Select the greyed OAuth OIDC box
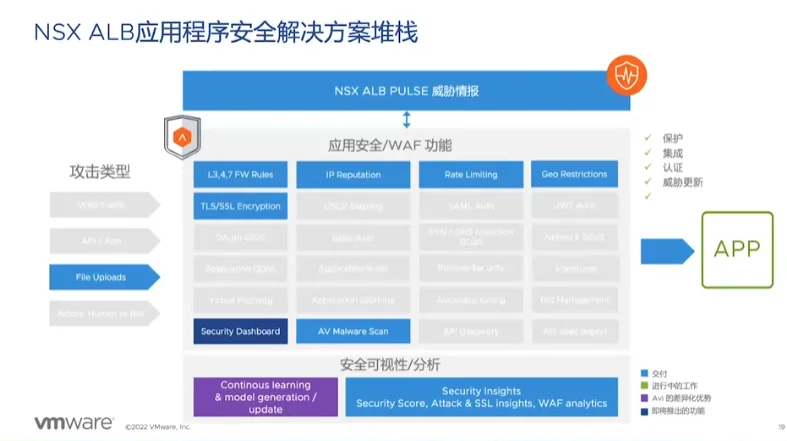This screenshot has height=441, width=787. click(x=240, y=237)
